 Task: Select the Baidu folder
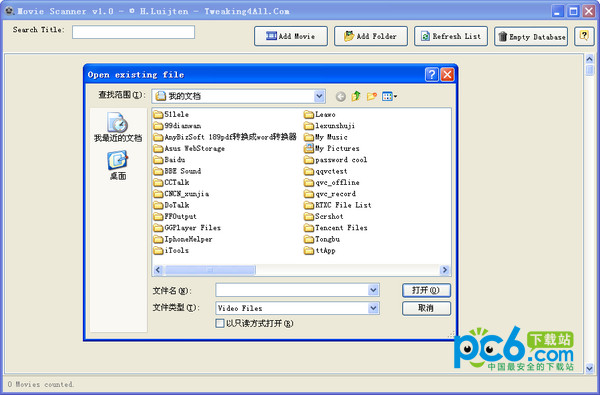[x=170, y=160]
